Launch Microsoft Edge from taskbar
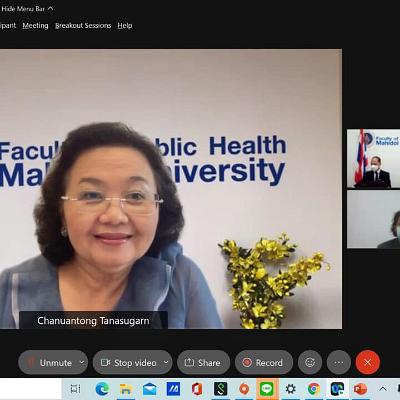 [x=102, y=389]
